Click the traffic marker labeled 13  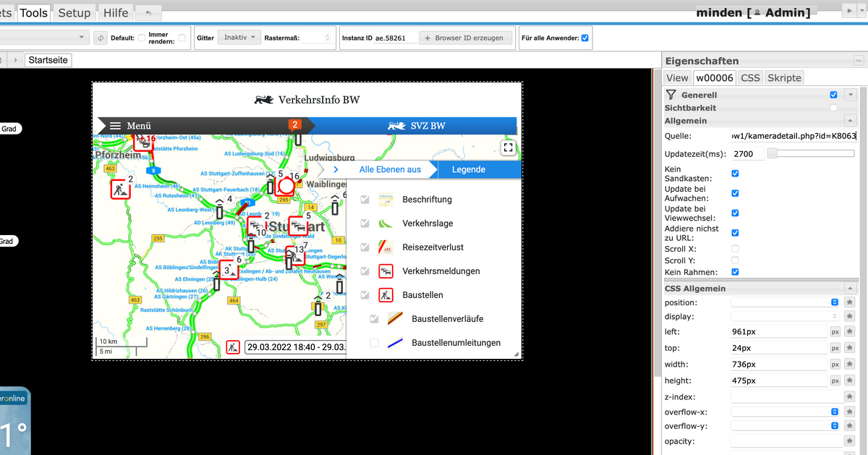click(295, 256)
